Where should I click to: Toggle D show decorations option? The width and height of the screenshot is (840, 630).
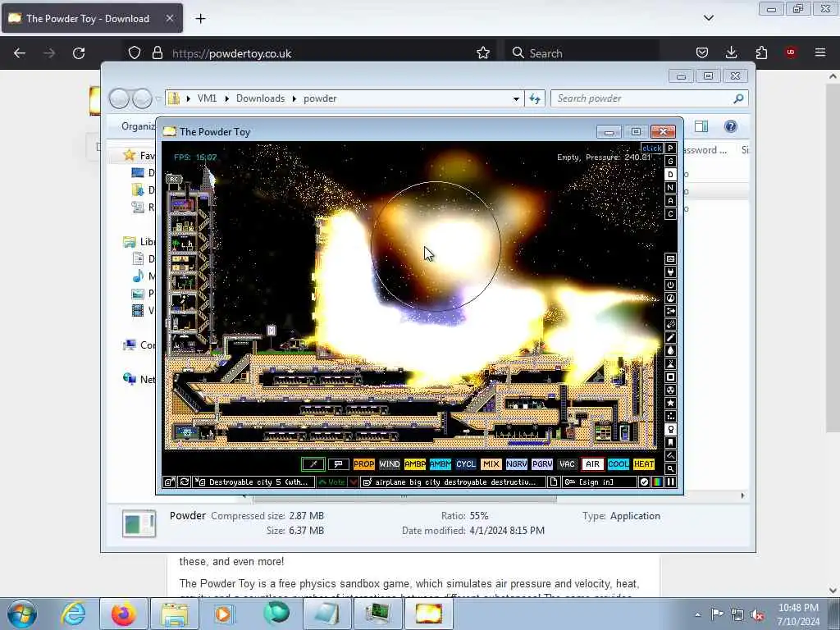[670, 175]
